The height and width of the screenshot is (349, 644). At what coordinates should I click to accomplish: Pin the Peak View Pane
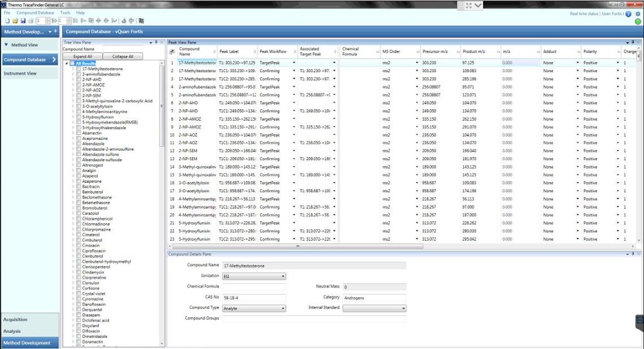tap(633, 42)
